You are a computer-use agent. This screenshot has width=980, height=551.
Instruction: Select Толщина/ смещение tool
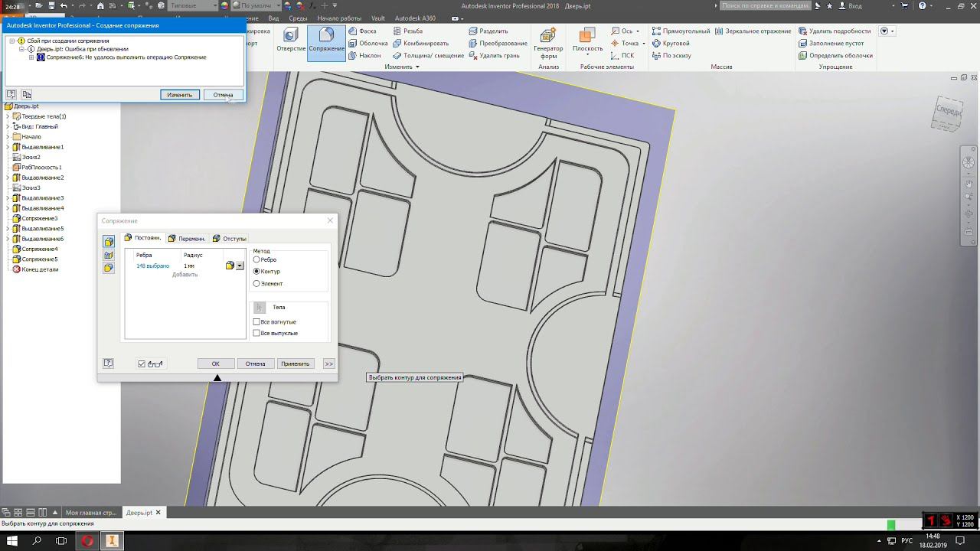point(428,56)
